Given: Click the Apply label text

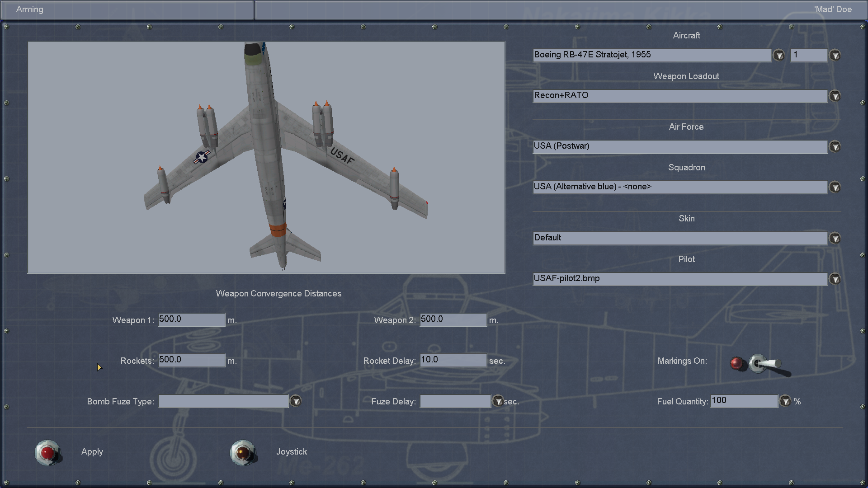Looking at the screenshot, I should click(x=92, y=452).
